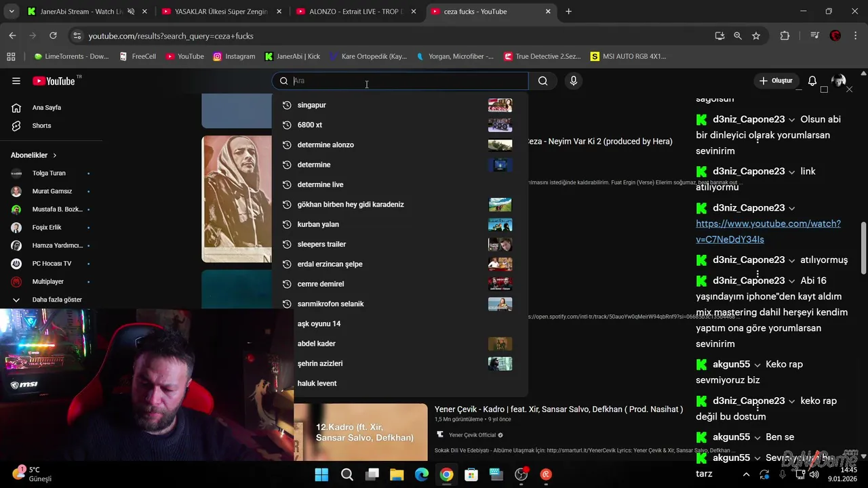Image resolution: width=868 pixels, height=488 pixels.
Task: Open the youtube.com/watch link in chat
Action: [x=768, y=231]
